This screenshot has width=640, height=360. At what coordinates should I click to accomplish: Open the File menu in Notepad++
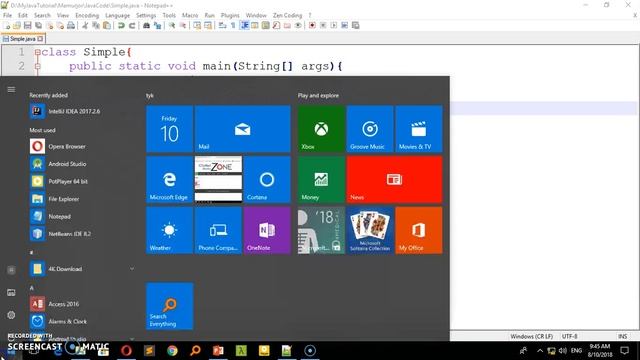pos(7,15)
